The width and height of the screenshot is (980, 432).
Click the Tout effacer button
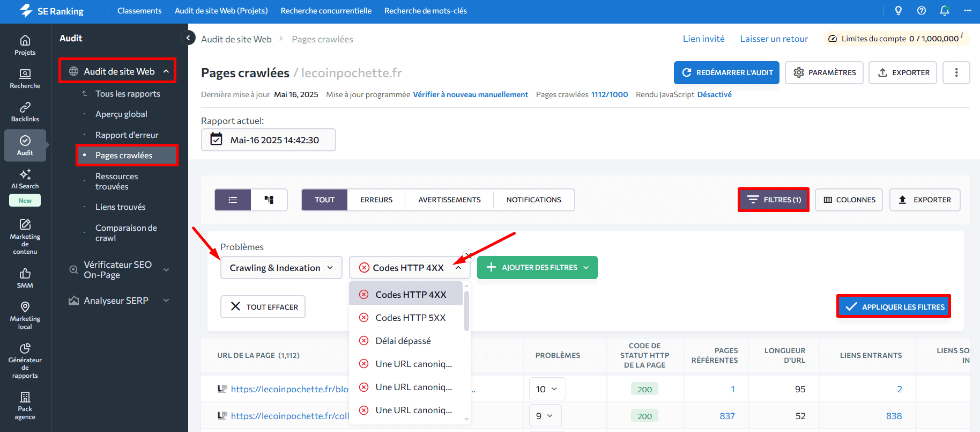pyautogui.click(x=263, y=306)
